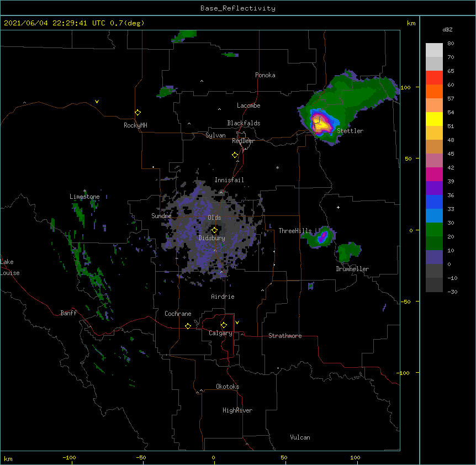The width and height of the screenshot is (476, 465).
Task: Select the Innisfail label
Action: tap(229, 180)
